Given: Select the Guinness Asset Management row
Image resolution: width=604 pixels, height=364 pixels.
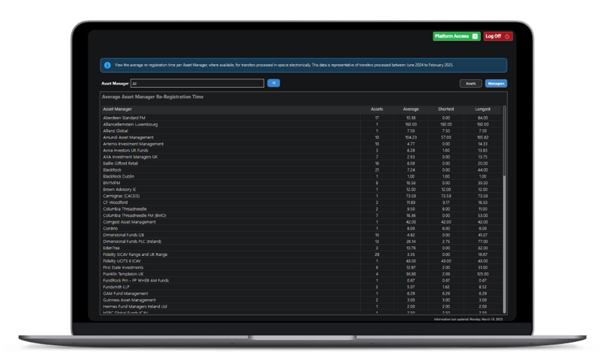Looking at the screenshot, I should click(302, 300).
